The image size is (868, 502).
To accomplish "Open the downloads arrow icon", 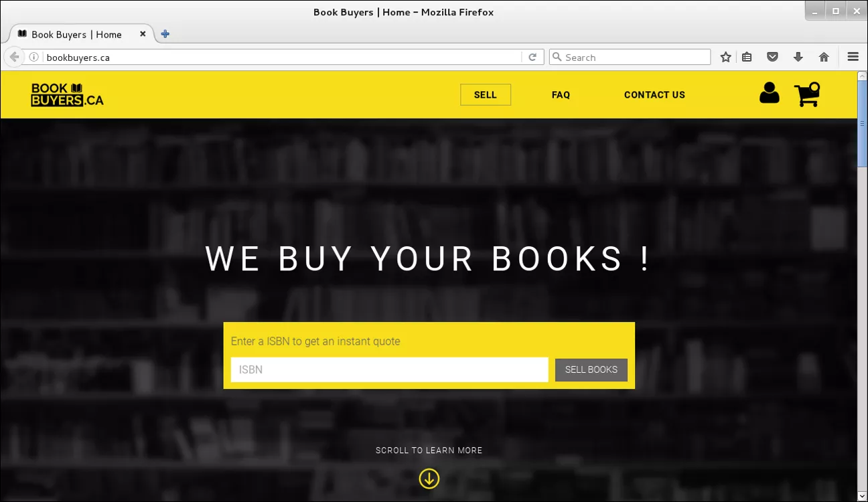I will [798, 57].
